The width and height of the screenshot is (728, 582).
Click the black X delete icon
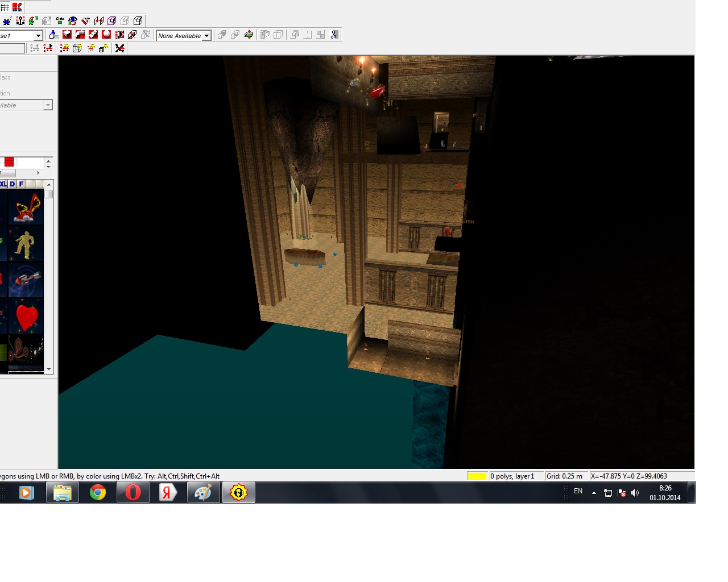click(119, 48)
